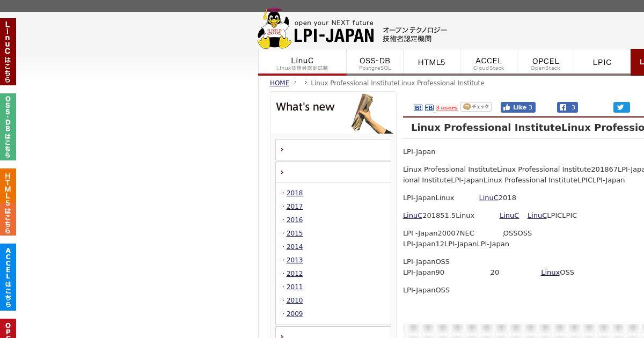Open the OPCEL OpenStack tab
The image size is (644, 338).
[x=545, y=62]
